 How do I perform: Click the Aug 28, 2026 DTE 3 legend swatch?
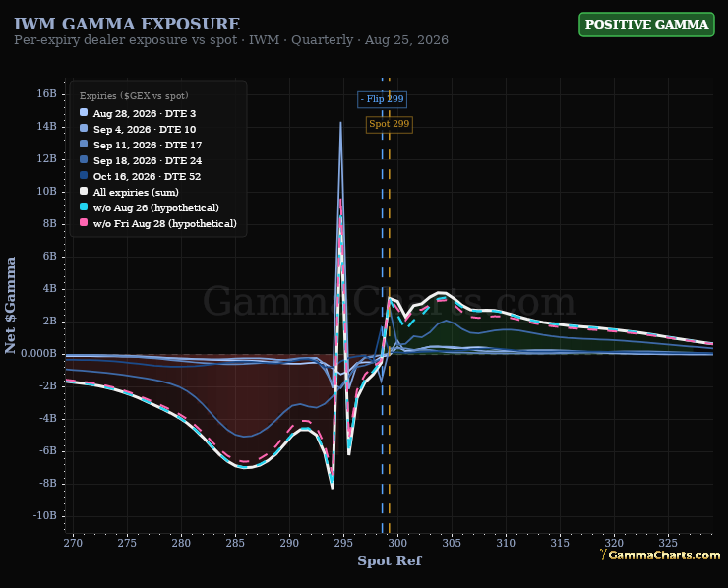(84, 113)
